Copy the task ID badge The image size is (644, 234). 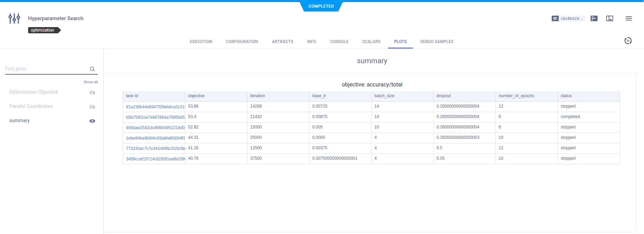pyautogui.click(x=568, y=18)
